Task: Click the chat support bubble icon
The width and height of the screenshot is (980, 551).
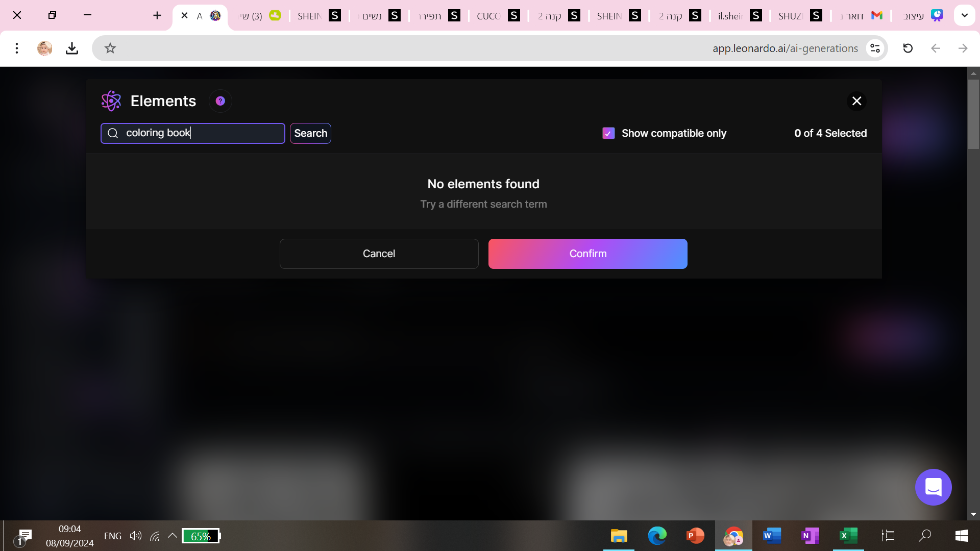Action: click(933, 487)
